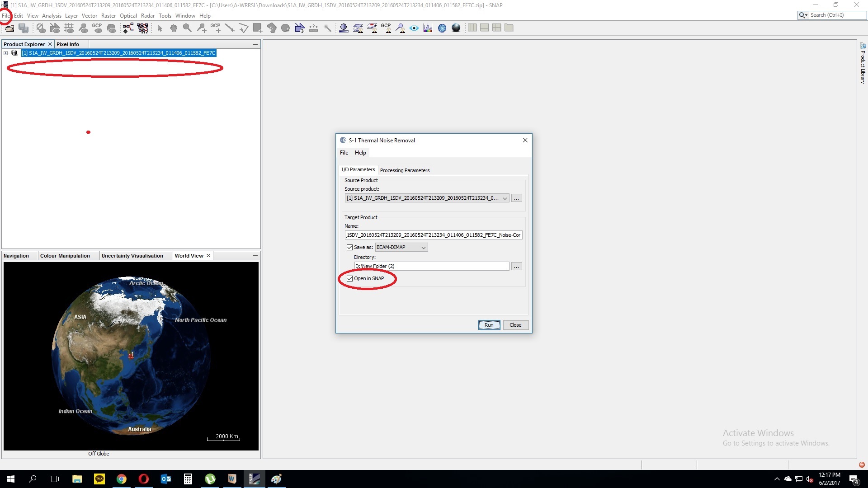The height and width of the screenshot is (488, 868).
Task: Click the Open Product toolbar icon
Action: [x=9, y=28]
